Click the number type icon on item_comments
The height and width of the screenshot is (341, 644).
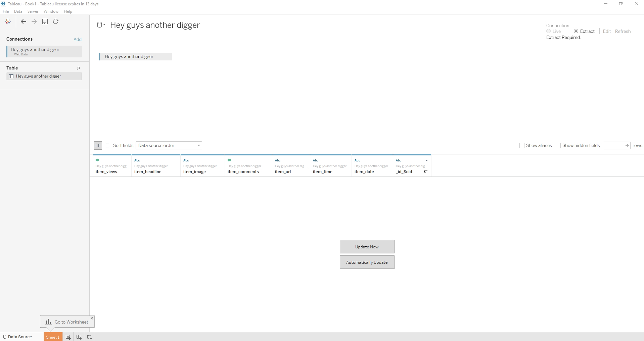click(229, 160)
